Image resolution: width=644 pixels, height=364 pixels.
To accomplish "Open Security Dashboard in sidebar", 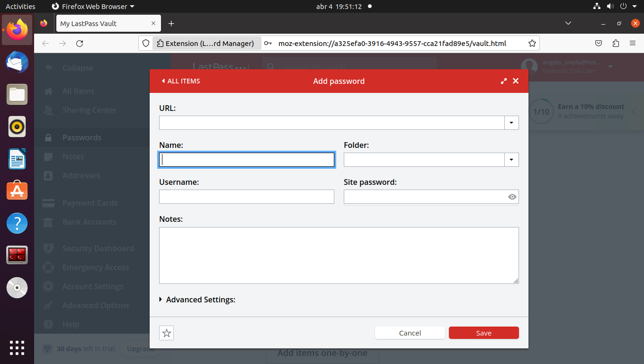I will click(x=98, y=248).
